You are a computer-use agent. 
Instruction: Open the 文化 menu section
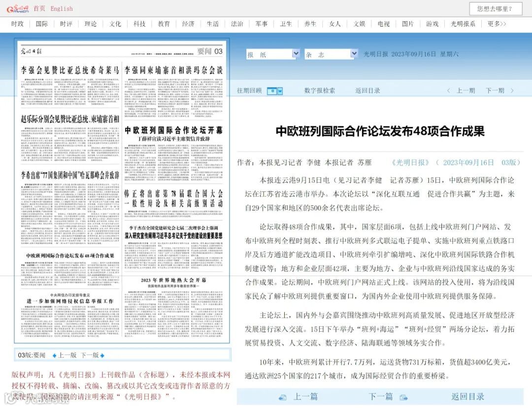tap(115, 24)
